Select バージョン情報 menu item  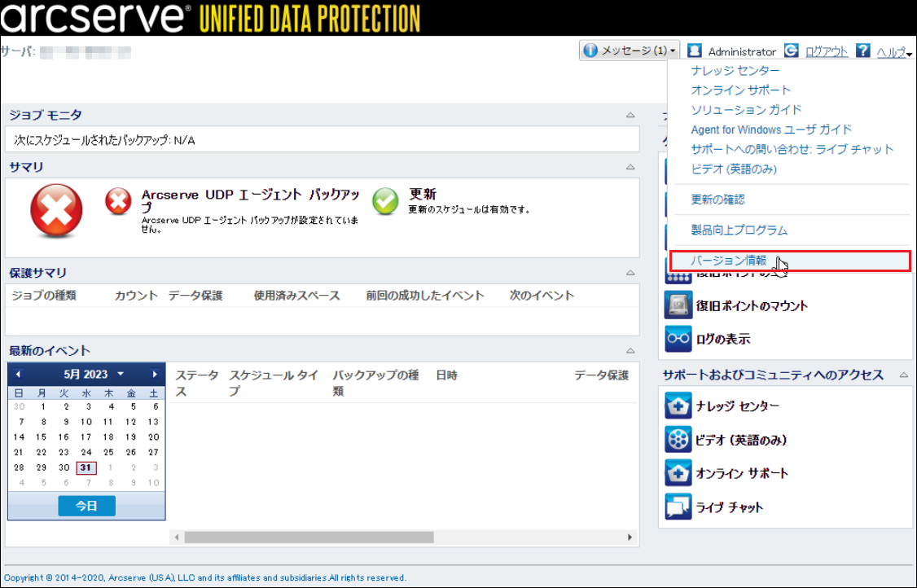point(790,261)
